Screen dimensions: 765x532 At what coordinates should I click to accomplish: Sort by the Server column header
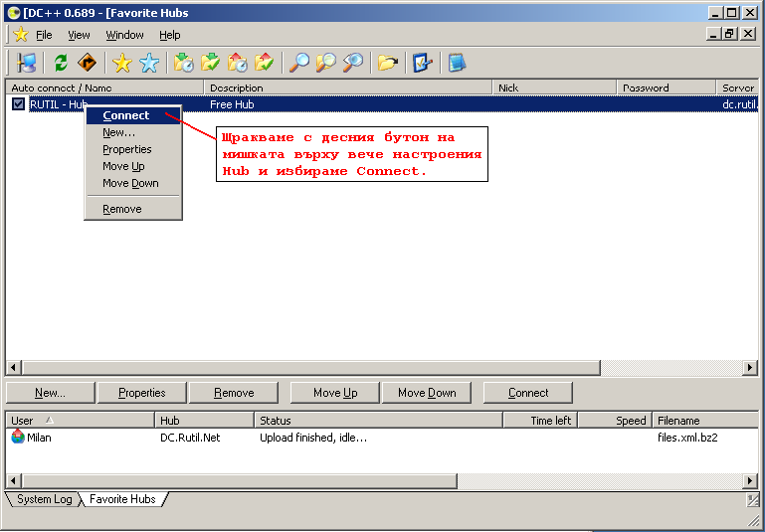tap(738, 88)
